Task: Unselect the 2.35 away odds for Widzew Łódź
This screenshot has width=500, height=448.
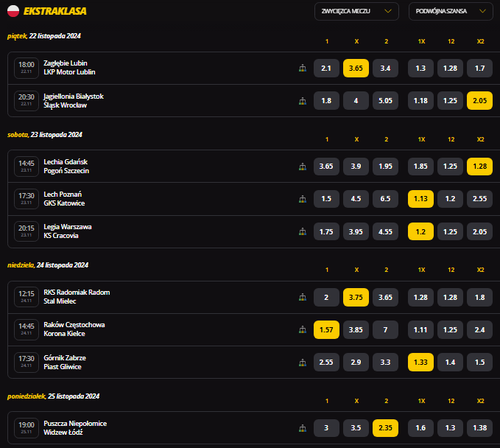Action: coord(385,428)
